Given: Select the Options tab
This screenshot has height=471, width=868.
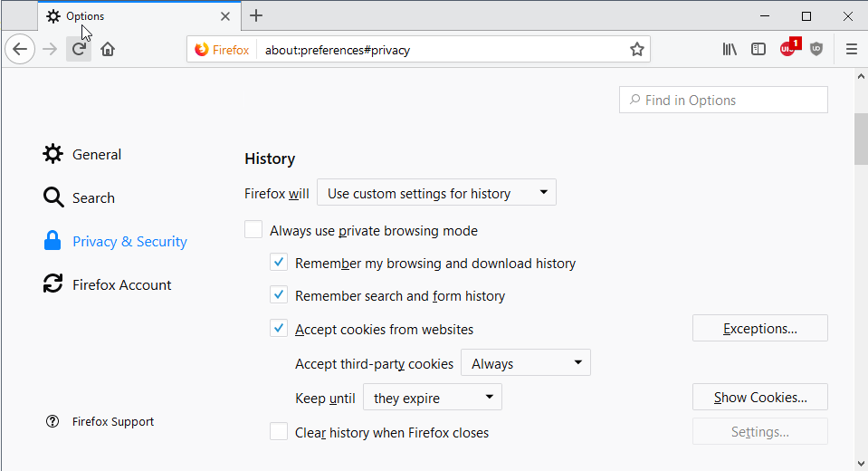Looking at the screenshot, I should (x=139, y=16).
